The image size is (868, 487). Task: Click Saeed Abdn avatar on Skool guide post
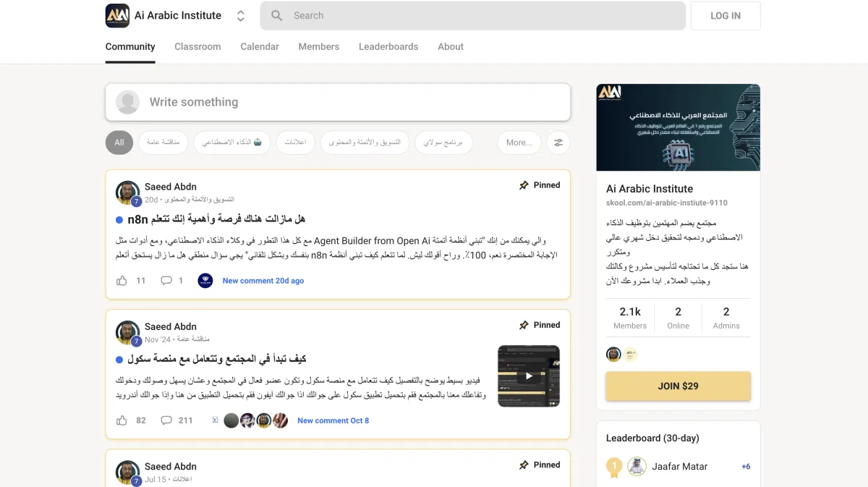(x=128, y=333)
